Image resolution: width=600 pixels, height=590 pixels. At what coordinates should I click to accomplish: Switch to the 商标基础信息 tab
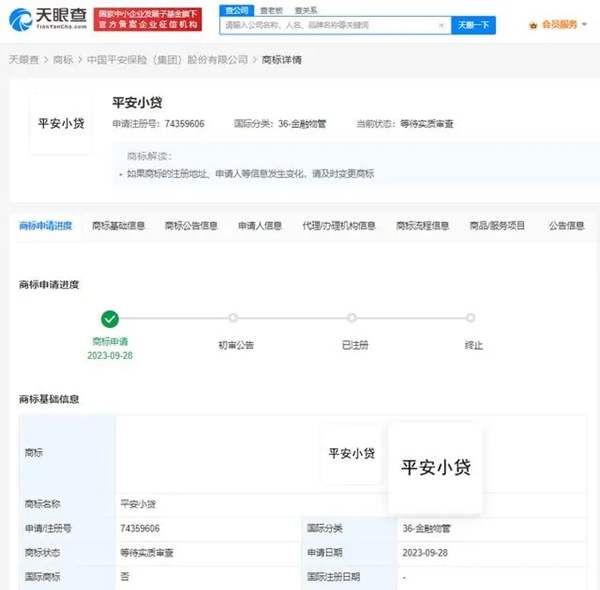pos(118,226)
